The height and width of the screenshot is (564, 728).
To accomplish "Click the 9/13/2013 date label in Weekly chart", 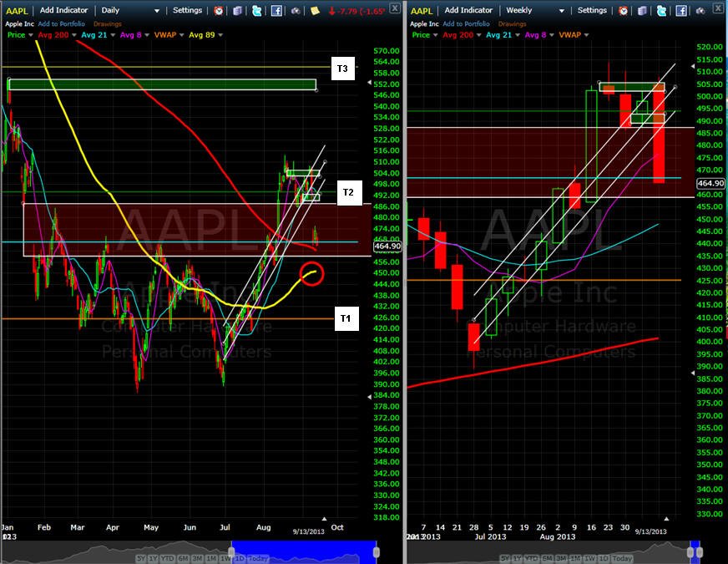I will tap(650, 531).
